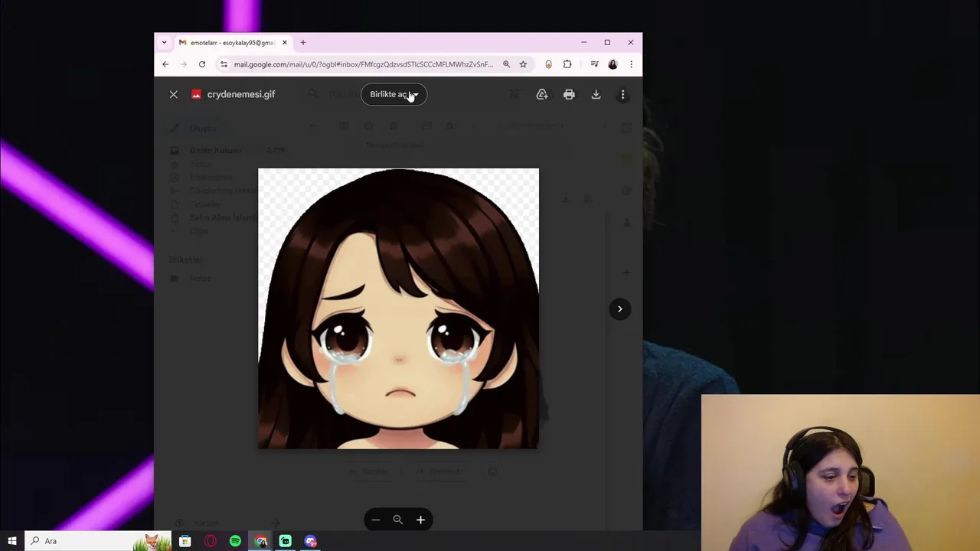The image size is (980, 551).
Task: Click the orange extension icon in toolbar
Action: (548, 64)
